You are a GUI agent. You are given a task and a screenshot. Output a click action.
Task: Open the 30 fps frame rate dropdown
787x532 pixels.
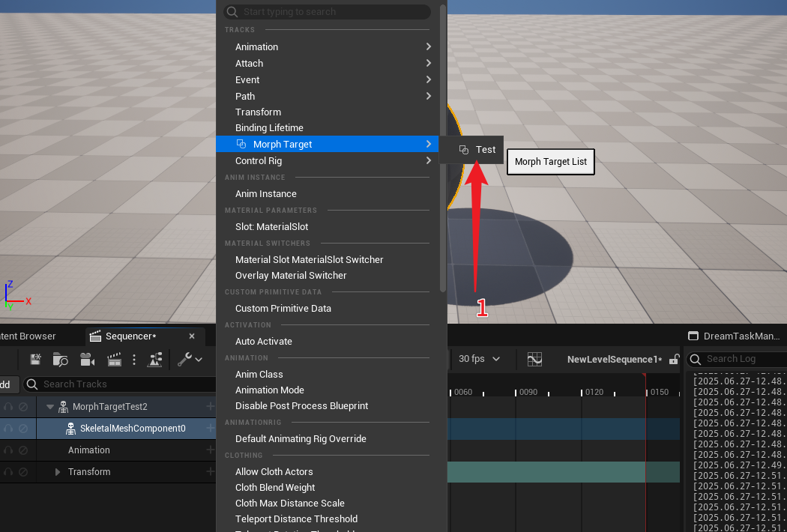coord(479,359)
